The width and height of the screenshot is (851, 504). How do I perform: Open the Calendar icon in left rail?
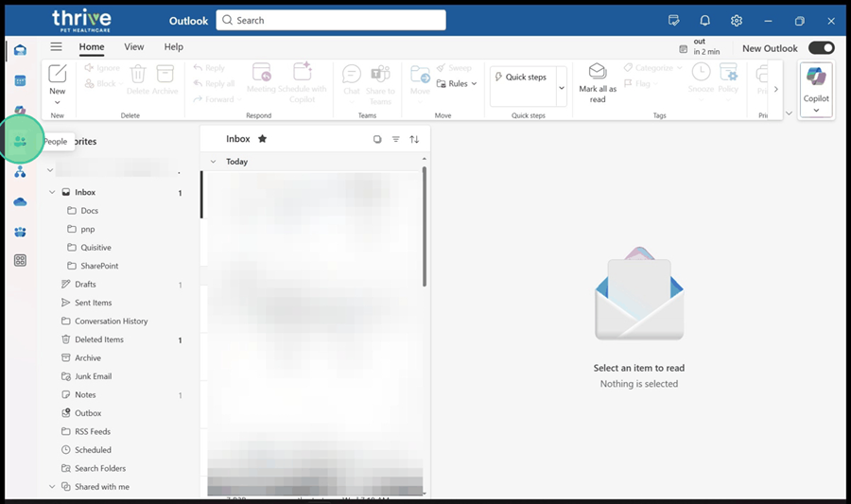[20, 80]
